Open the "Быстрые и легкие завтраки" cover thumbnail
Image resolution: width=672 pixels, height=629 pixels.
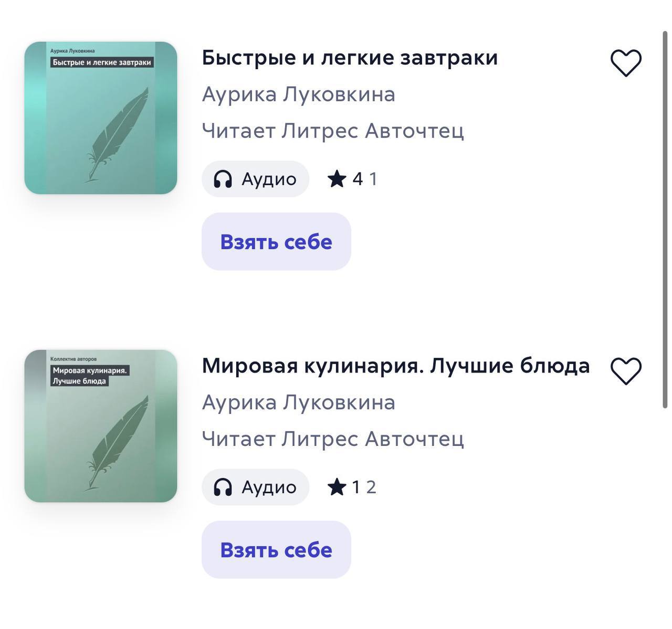[101, 118]
